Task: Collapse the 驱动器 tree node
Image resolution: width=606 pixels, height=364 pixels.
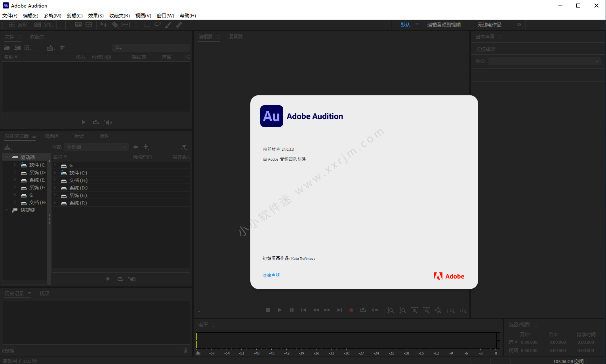Action: point(6,157)
